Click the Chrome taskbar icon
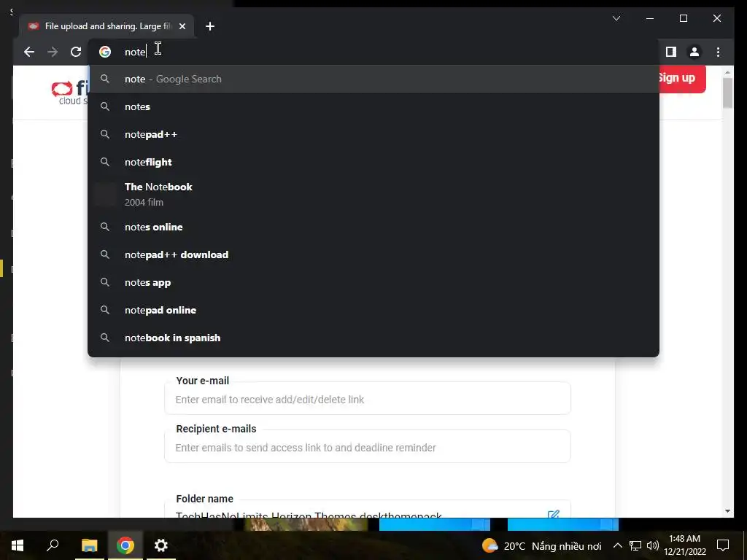 coord(125,545)
